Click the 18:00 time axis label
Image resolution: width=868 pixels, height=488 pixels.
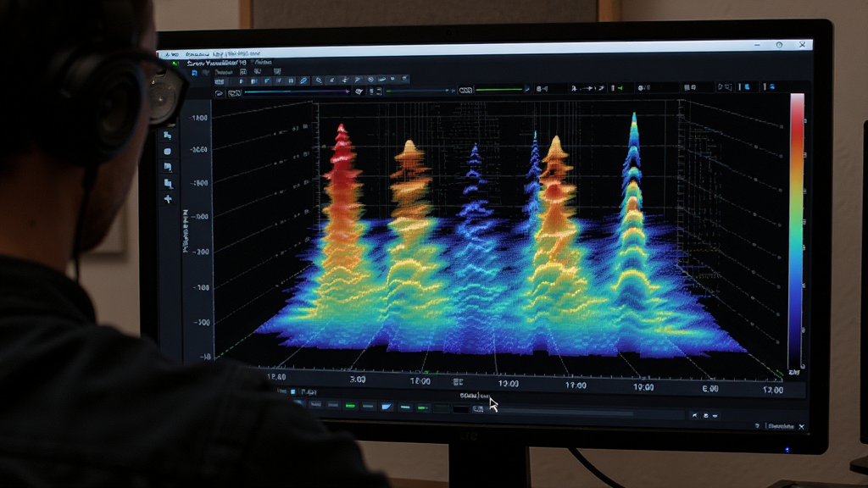[x=420, y=381]
